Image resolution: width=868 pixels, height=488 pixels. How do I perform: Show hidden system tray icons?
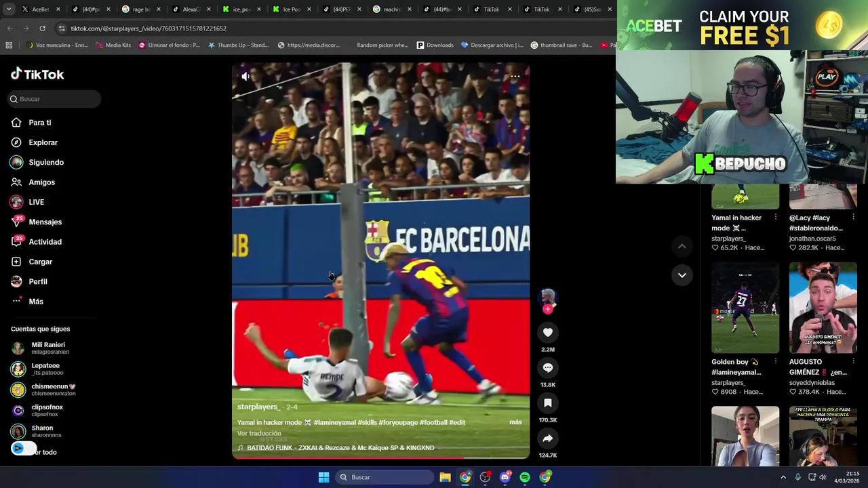pos(783,477)
